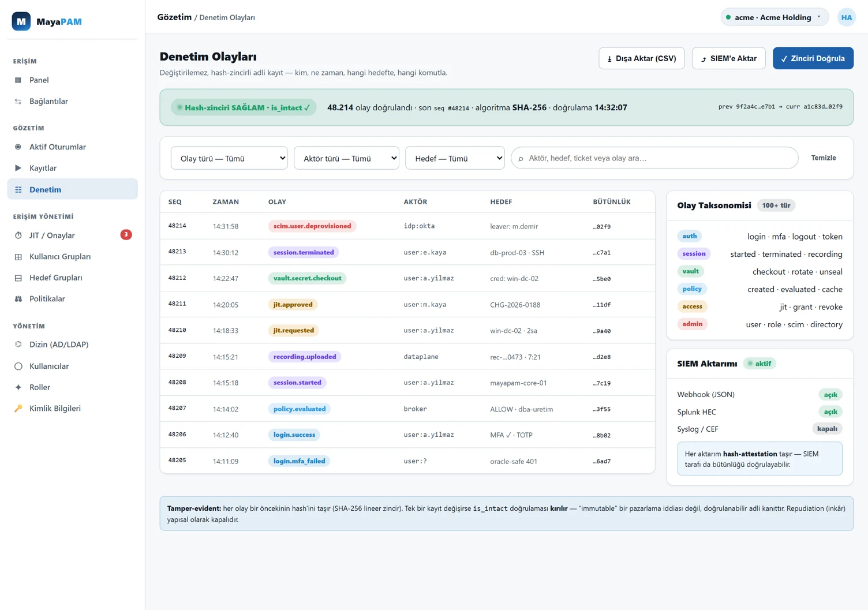Viewport: 868px width, 610px height.
Task: Open the Hedef filter dropdown
Action: [x=455, y=158]
